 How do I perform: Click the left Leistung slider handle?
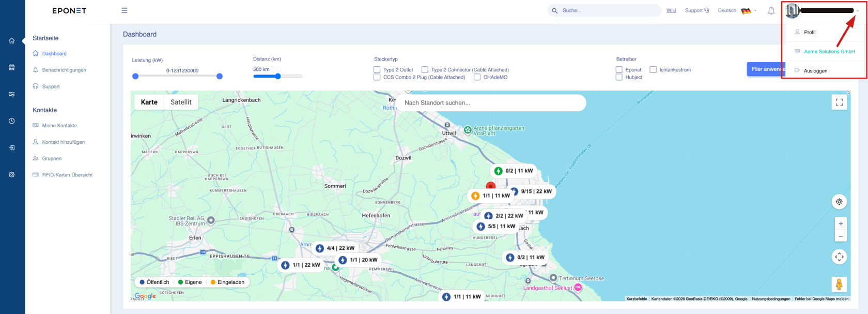[x=135, y=76]
